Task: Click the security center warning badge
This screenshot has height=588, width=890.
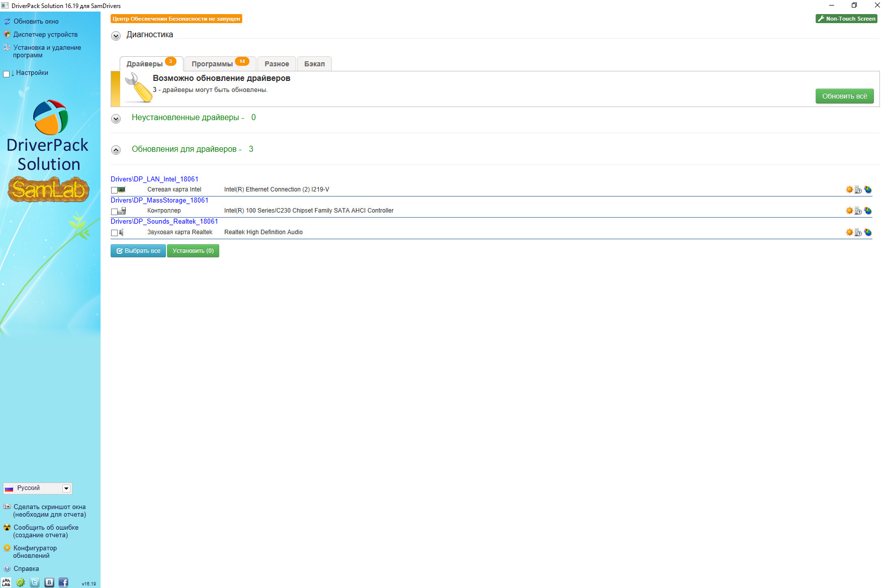Action: click(176, 19)
